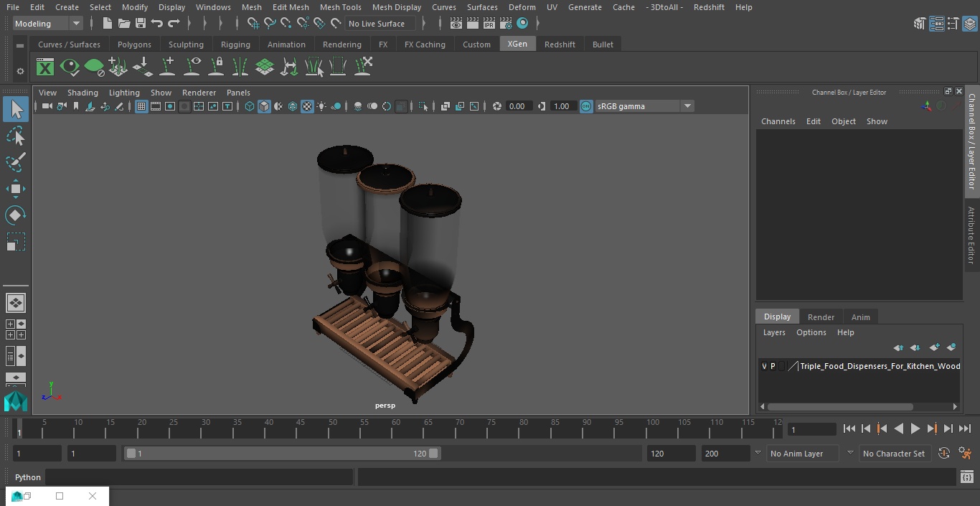This screenshot has height=506, width=980.
Task: Activate the Scale tool in toolbox
Action: click(16, 242)
